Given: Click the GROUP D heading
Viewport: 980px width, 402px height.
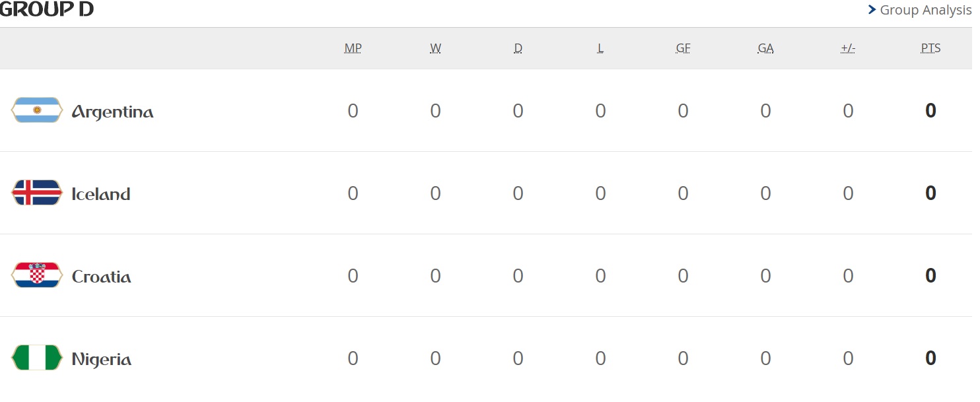Looking at the screenshot, I should pyautogui.click(x=46, y=9).
